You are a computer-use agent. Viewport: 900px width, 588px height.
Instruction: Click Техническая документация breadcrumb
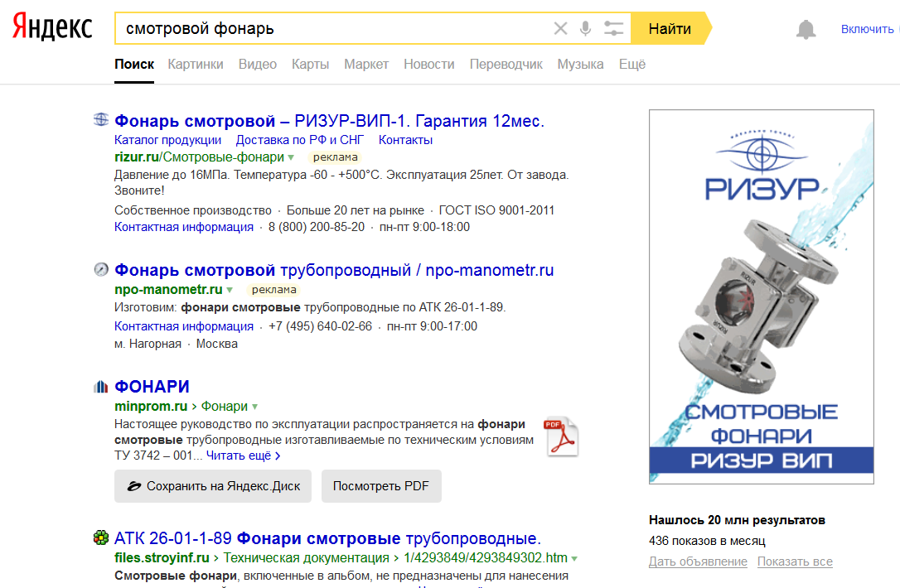pos(306,557)
